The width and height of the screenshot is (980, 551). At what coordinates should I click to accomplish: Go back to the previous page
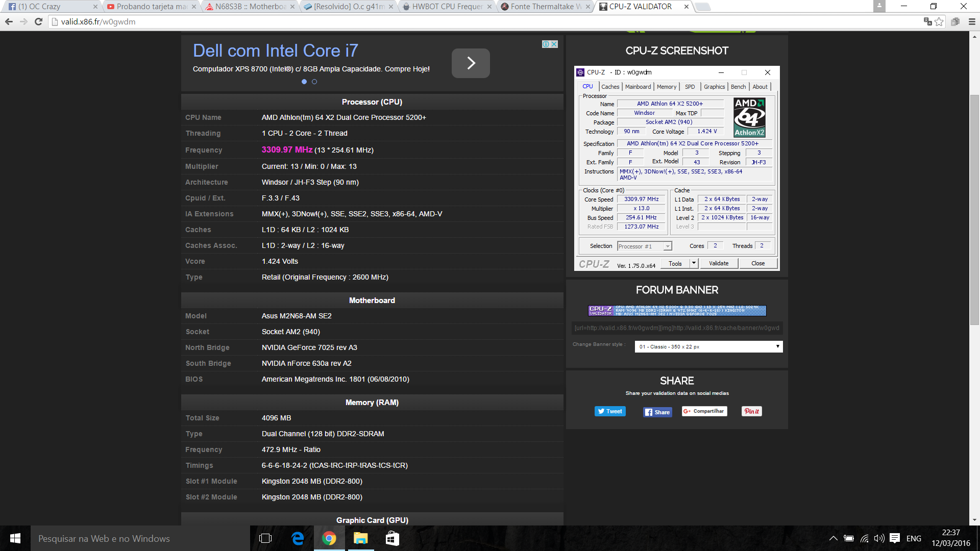(x=9, y=21)
